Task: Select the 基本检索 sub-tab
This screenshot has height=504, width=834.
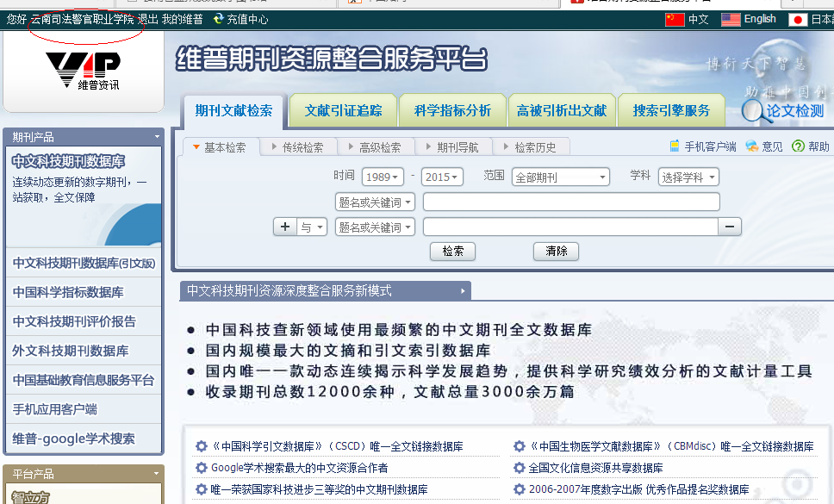Action: coord(221,146)
